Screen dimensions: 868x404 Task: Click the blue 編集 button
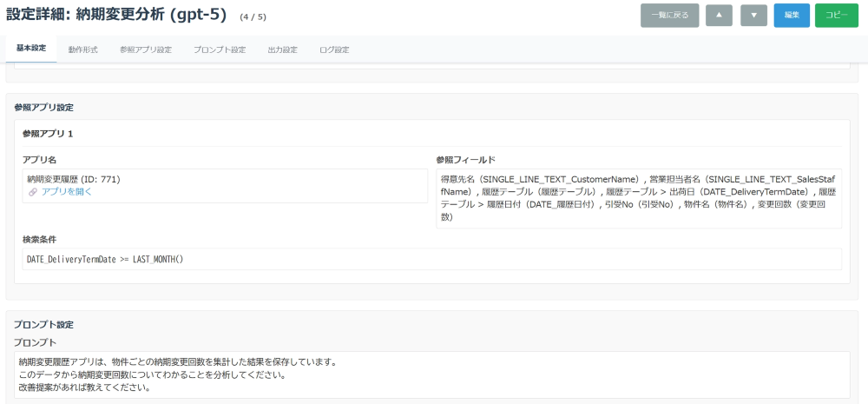[x=792, y=16]
